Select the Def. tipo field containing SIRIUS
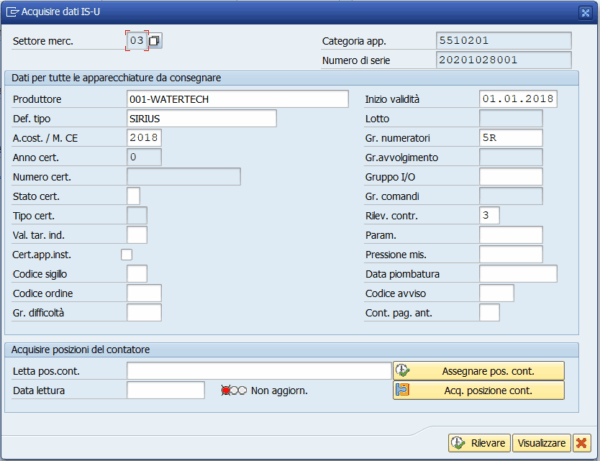This screenshot has height=461, width=600. 202,119
